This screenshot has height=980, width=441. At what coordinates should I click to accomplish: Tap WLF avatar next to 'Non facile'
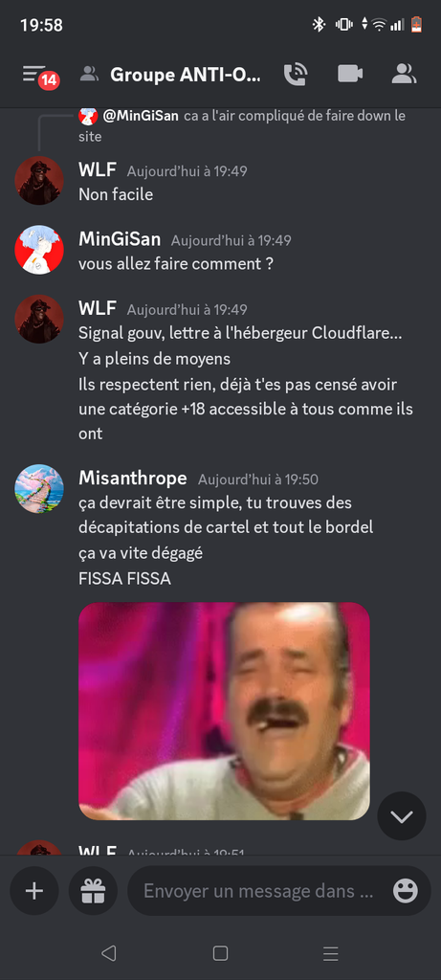pos(39,180)
